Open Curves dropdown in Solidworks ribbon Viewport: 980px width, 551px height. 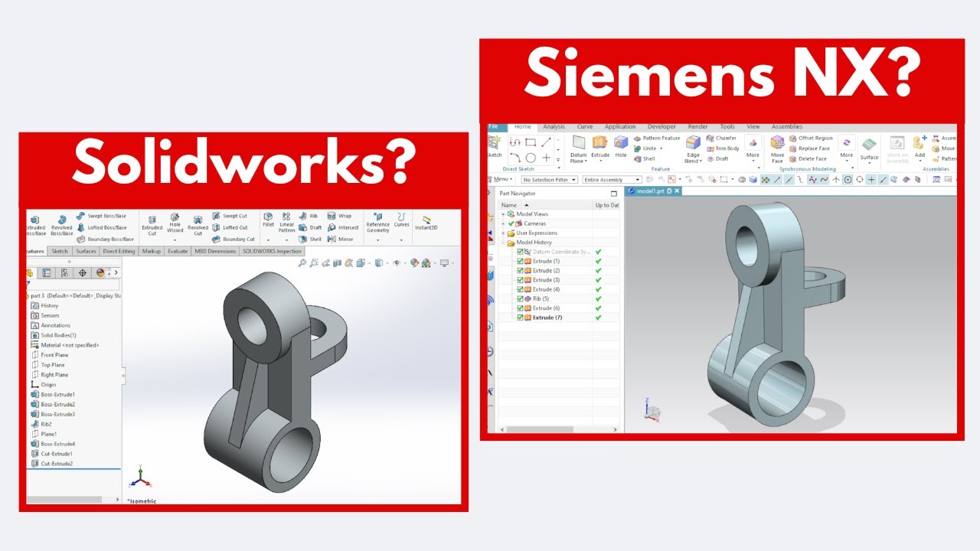coord(401,240)
